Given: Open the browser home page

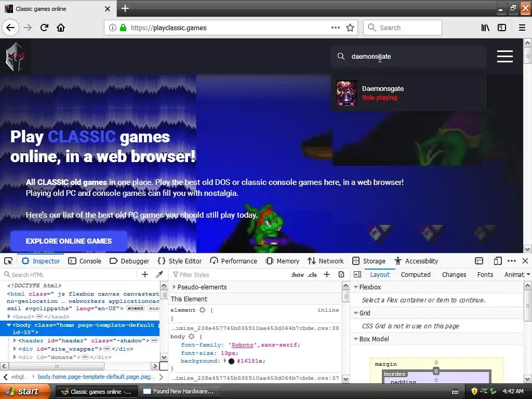Looking at the screenshot, I should click(61, 28).
